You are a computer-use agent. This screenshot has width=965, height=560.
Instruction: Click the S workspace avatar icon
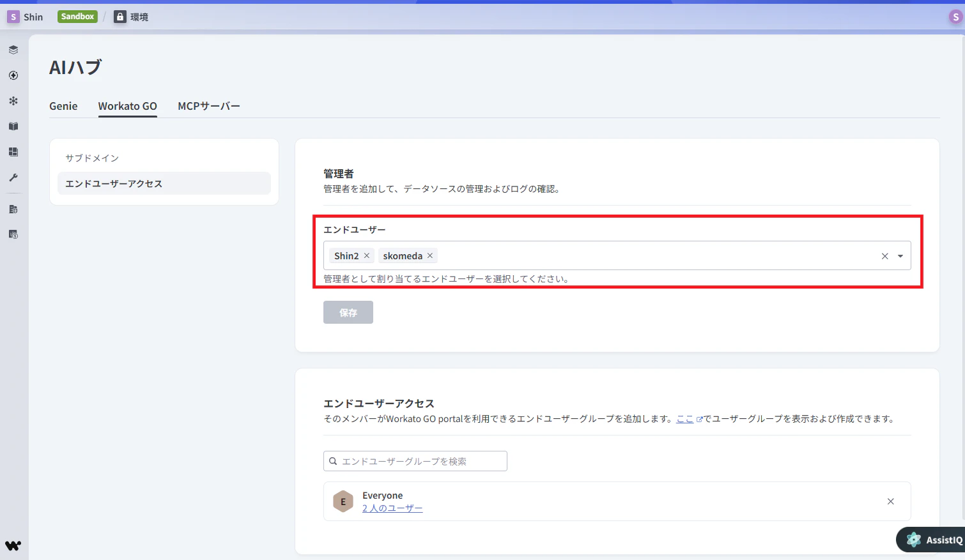[x=13, y=17]
